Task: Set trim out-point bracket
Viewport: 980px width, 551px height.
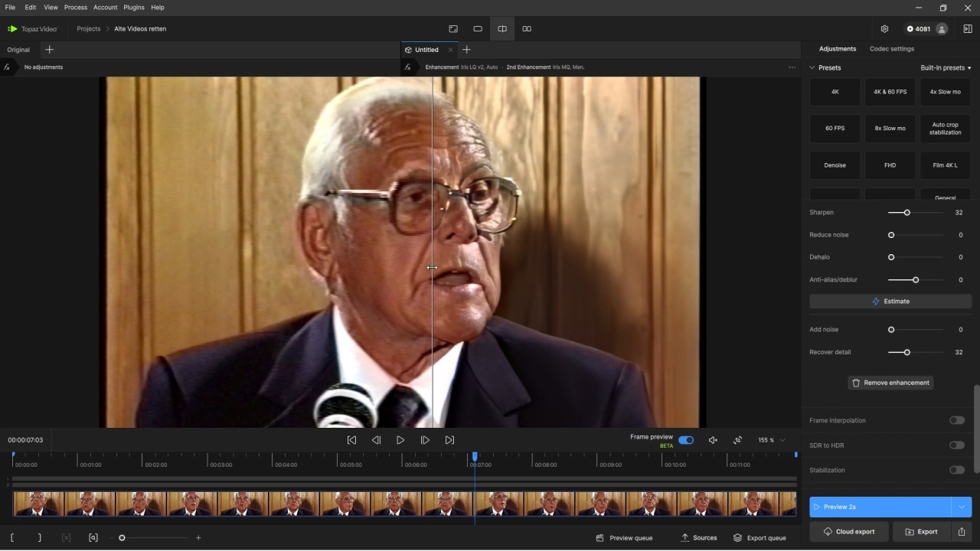Action: pos(39,538)
